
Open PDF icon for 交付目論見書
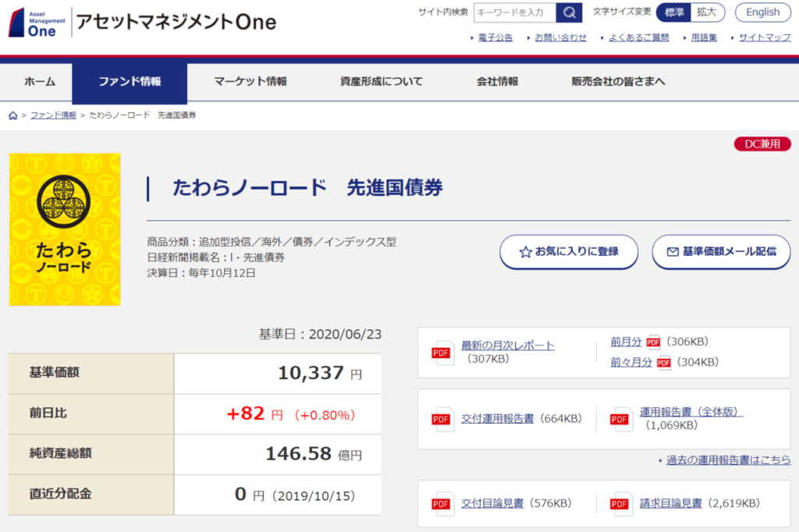(443, 504)
